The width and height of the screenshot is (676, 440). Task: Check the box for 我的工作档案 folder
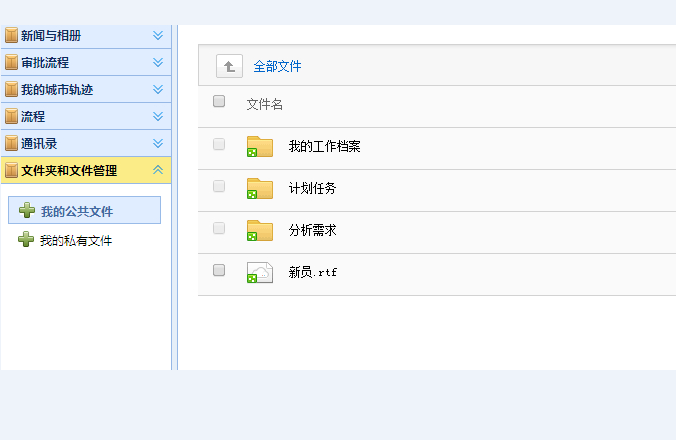[219, 144]
